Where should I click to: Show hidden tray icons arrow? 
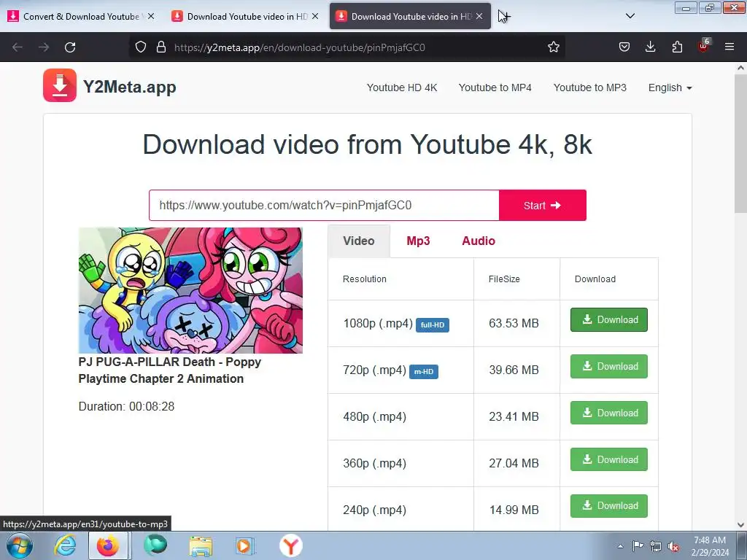point(620,546)
